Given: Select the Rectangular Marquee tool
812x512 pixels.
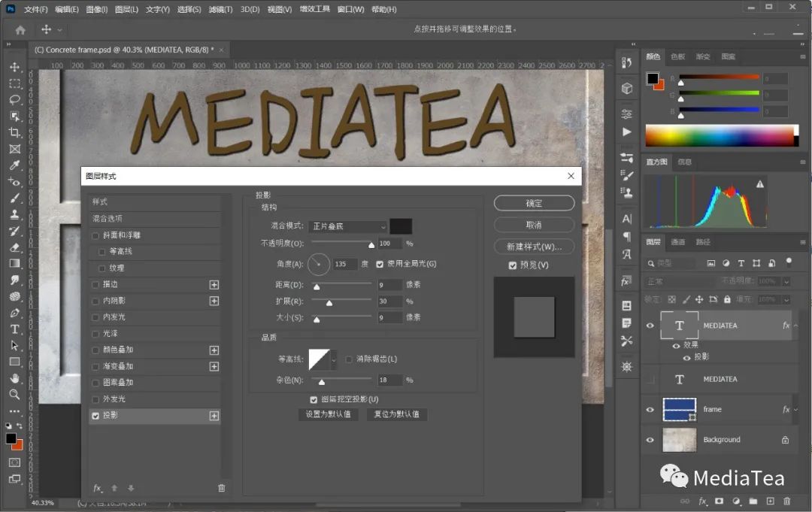Looking at the screenshot, I should 14,83.
